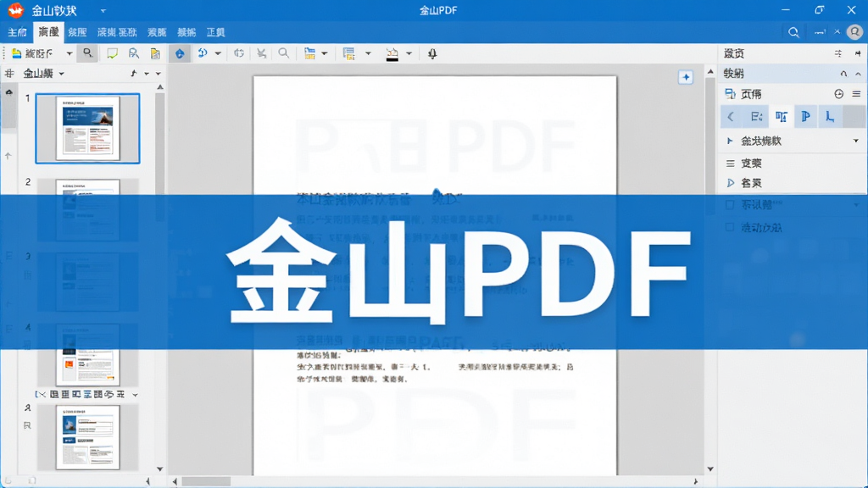Click the yellow document clipboard icon

[x=155, y=53]
